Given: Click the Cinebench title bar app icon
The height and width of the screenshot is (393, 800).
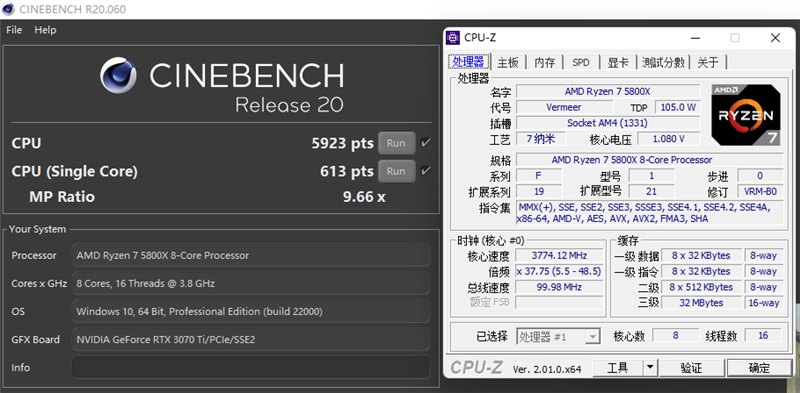Looking at the screenshot, I should point(8,9).
